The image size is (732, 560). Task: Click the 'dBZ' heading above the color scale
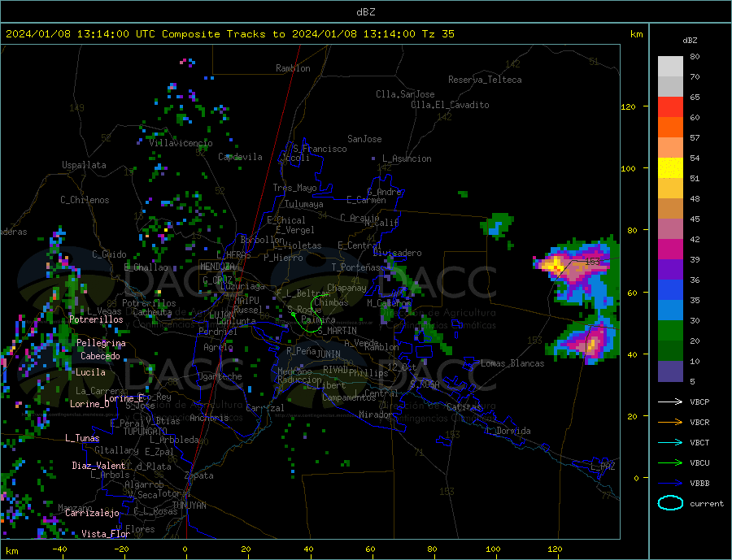pos(690,41)
